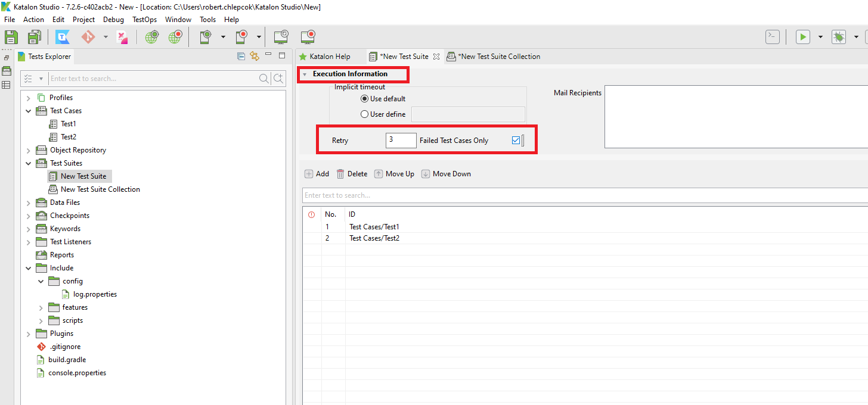Viewport: 868px width, 405px height.
Task: Collapse the Test Cases tree node
Action: (28, 111)
